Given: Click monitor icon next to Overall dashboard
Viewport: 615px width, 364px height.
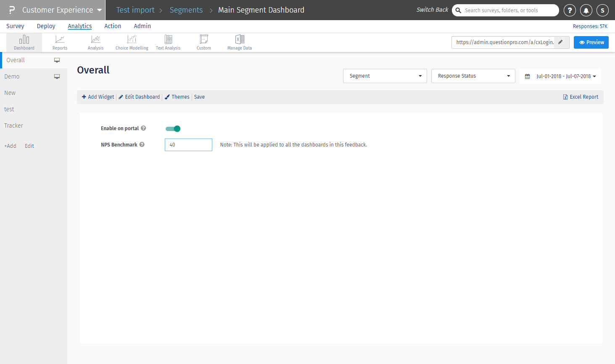Looking at the screenshot, I should pos(57,60).
